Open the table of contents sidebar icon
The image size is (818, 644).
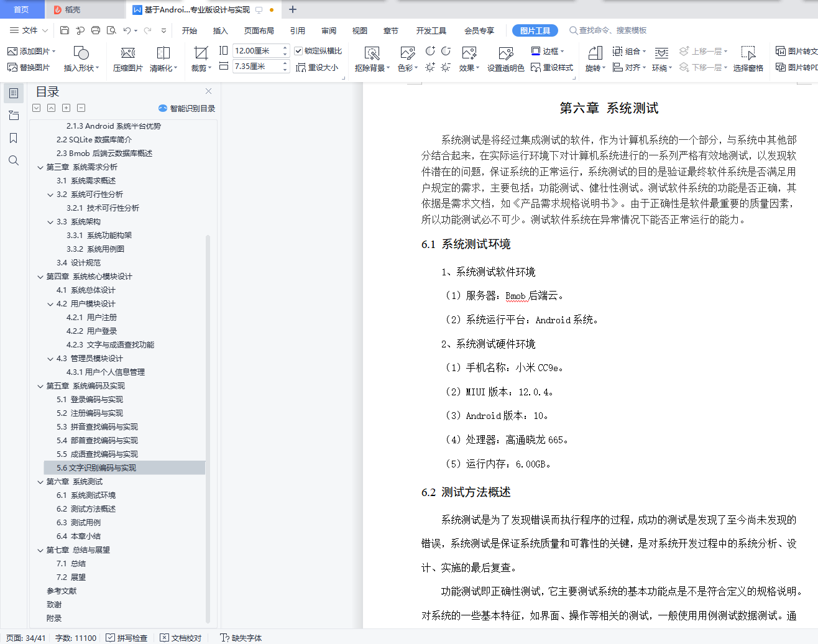point(14,93)
